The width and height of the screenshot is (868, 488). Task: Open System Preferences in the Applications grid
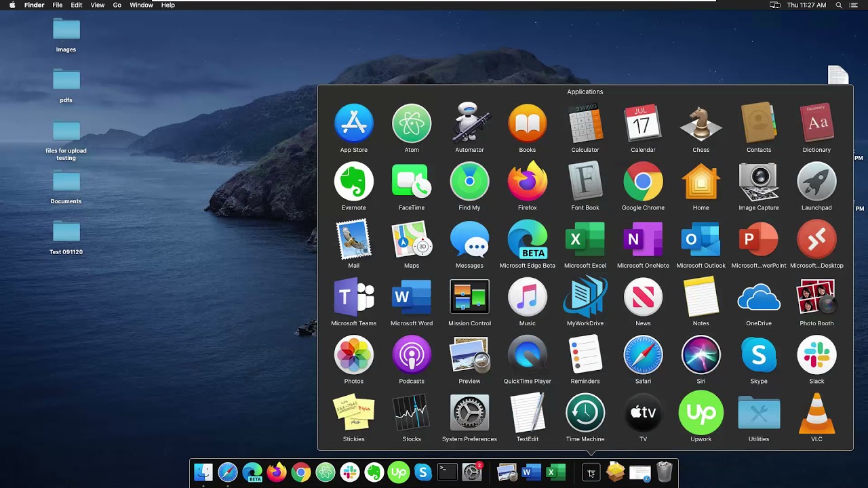469,413
